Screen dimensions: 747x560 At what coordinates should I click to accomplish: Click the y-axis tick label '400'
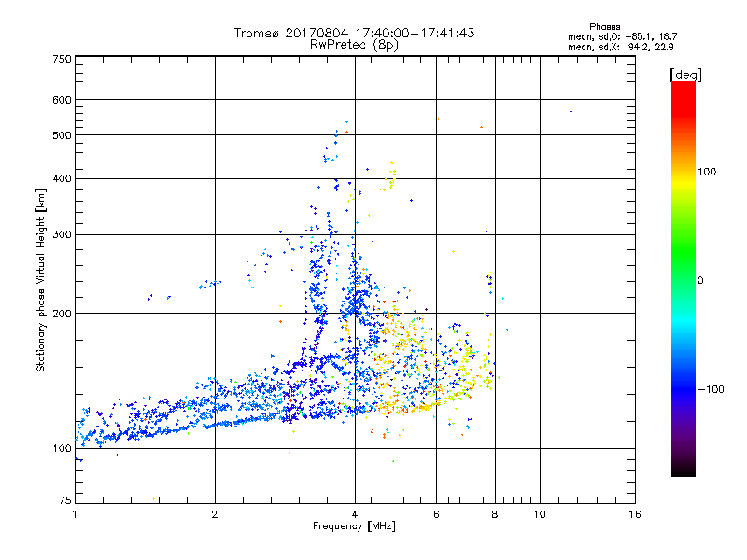pos(63,178)
